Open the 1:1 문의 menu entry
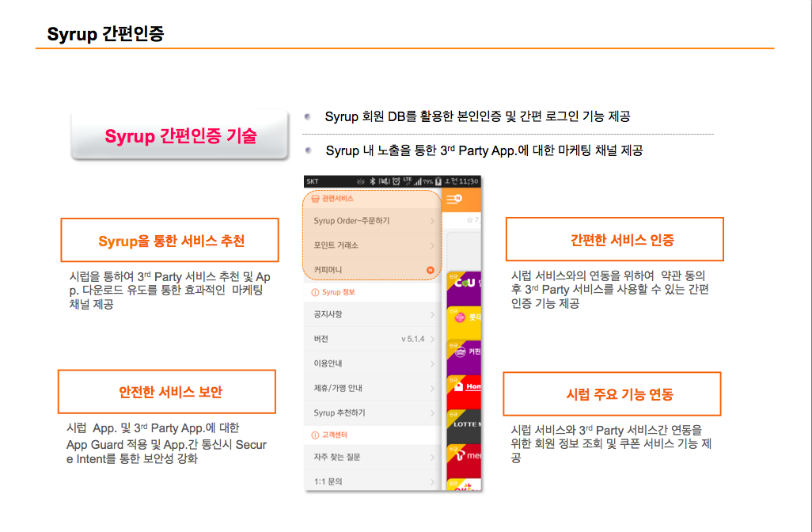 [x=372, y=482]
